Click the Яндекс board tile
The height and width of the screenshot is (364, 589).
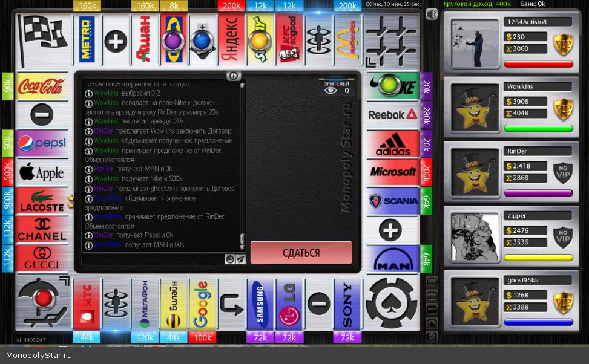coord(231,40)
